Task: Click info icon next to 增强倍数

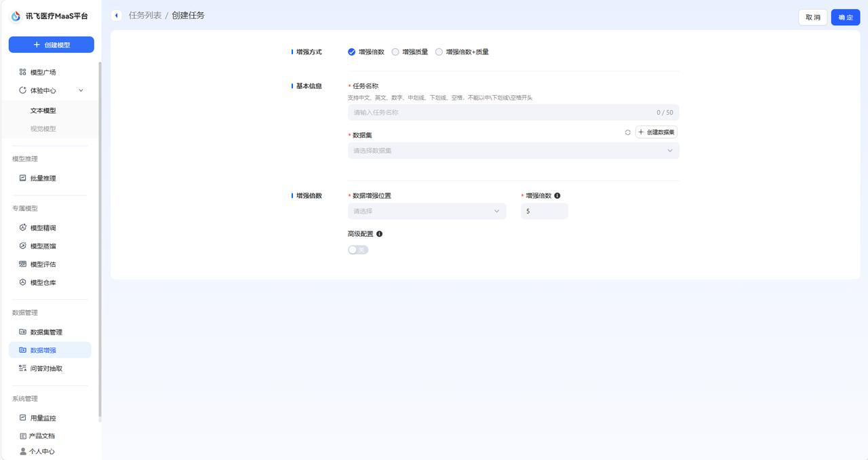Action: click(x=557, y=195)
